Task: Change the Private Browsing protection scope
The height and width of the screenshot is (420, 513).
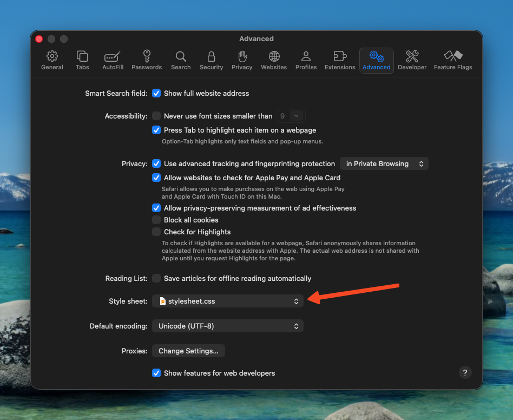Action: 384,163
